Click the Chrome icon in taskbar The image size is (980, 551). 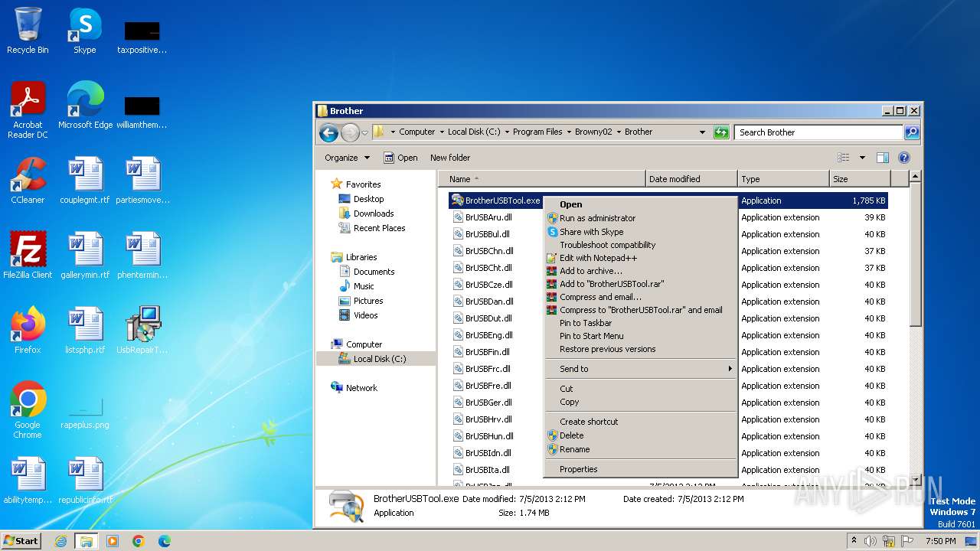(139, 541)
